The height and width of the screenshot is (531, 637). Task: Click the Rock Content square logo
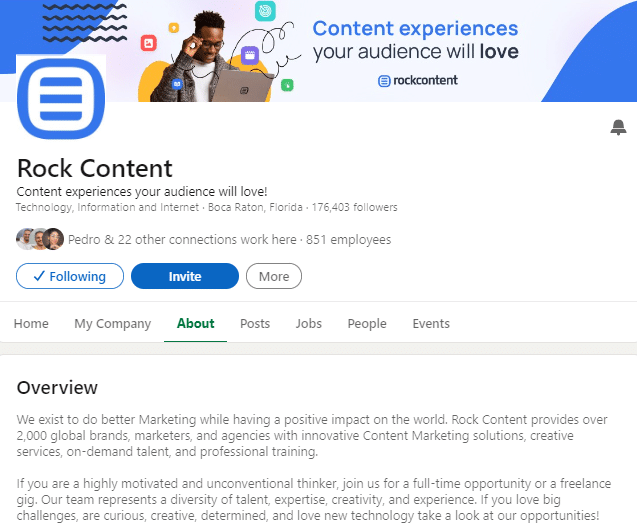click(61, 98)
